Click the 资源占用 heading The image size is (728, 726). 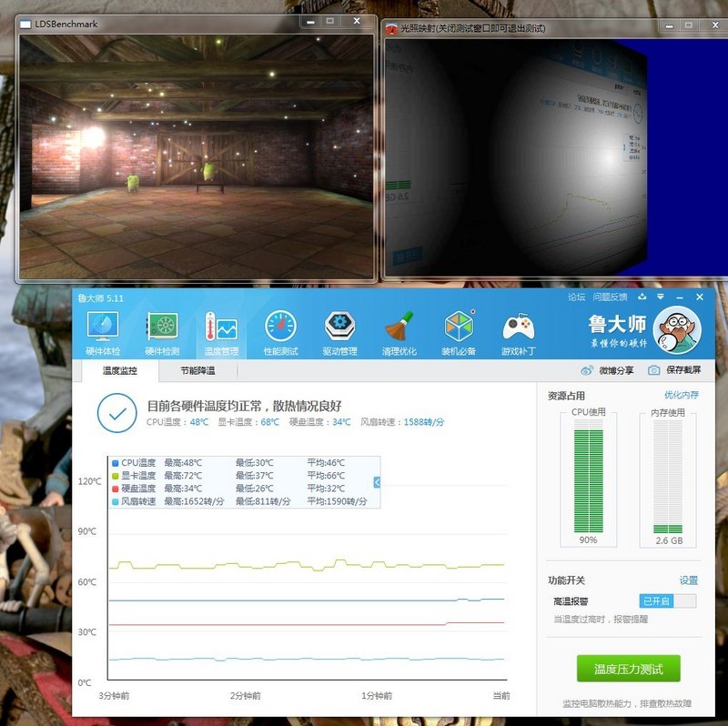[566, 396]
